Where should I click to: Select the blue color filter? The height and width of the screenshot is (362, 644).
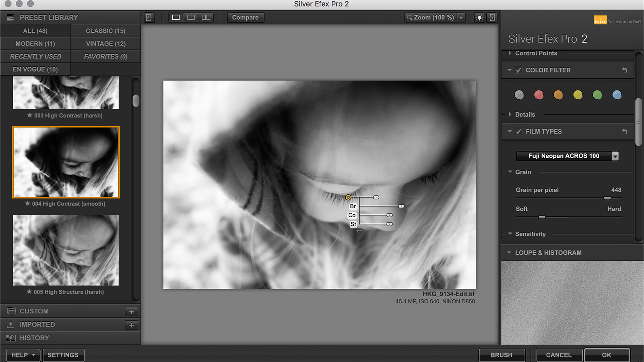coord(617,95)
